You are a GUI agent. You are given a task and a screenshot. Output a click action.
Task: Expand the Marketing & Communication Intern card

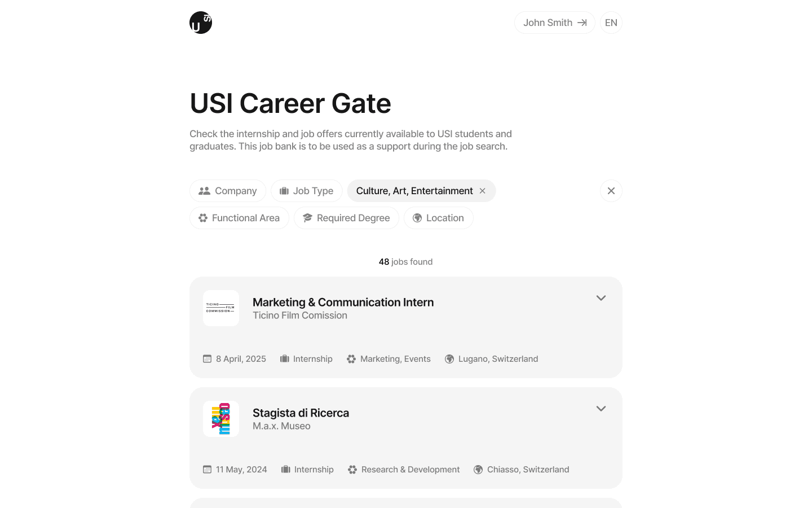[601, 298]
